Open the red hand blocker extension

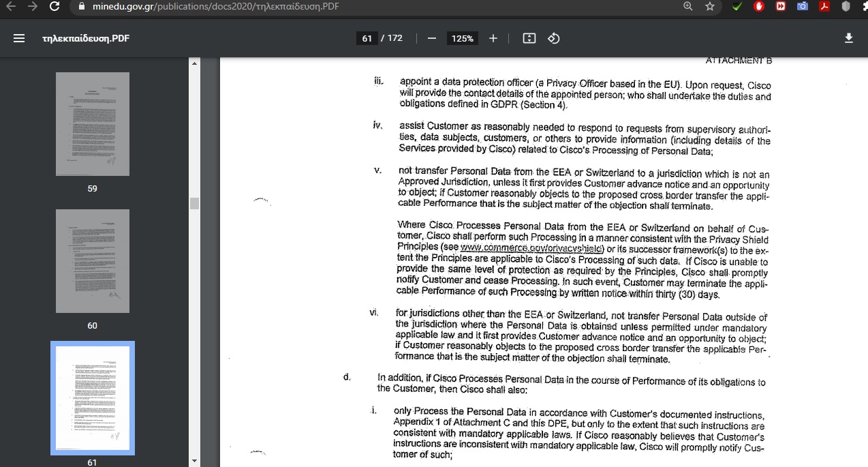pos(759,6)
